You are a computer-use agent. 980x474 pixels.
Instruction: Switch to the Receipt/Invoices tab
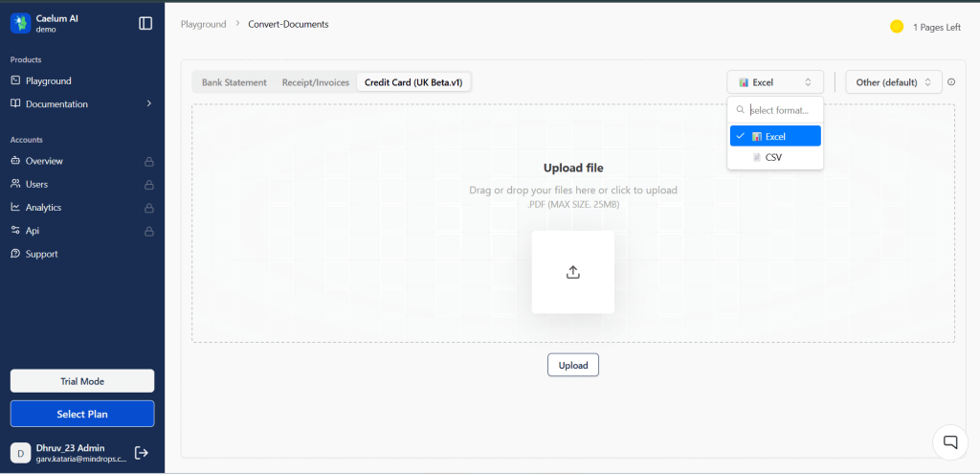click(x=316, y=82)
